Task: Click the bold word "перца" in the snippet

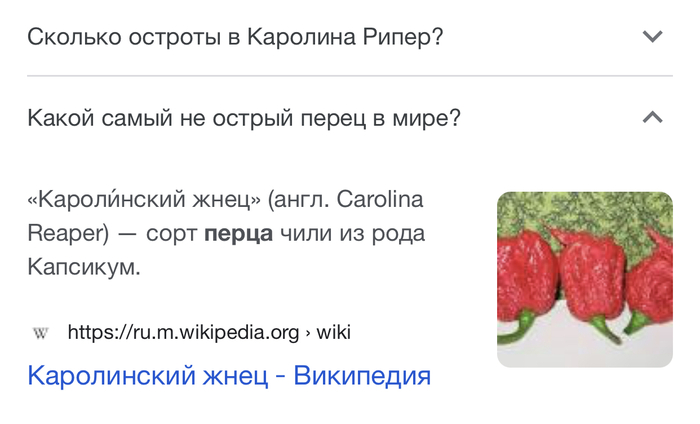Action: [x=238, y=234]
